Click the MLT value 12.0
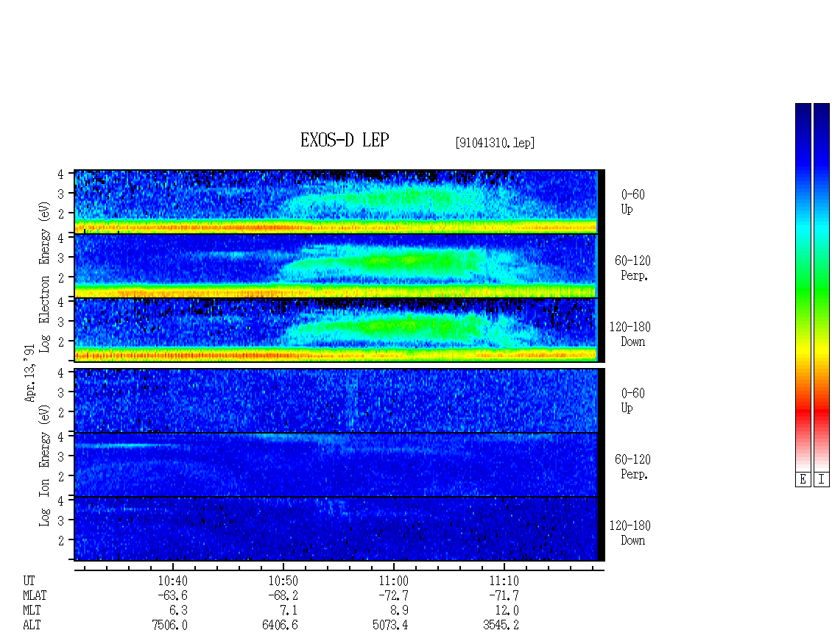Image resolution: width=832 pixels, height=644 pixels. [507, 611]
